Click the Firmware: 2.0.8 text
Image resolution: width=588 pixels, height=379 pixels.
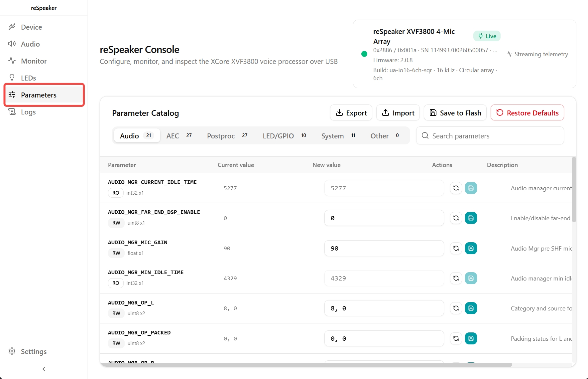point(393,60)
